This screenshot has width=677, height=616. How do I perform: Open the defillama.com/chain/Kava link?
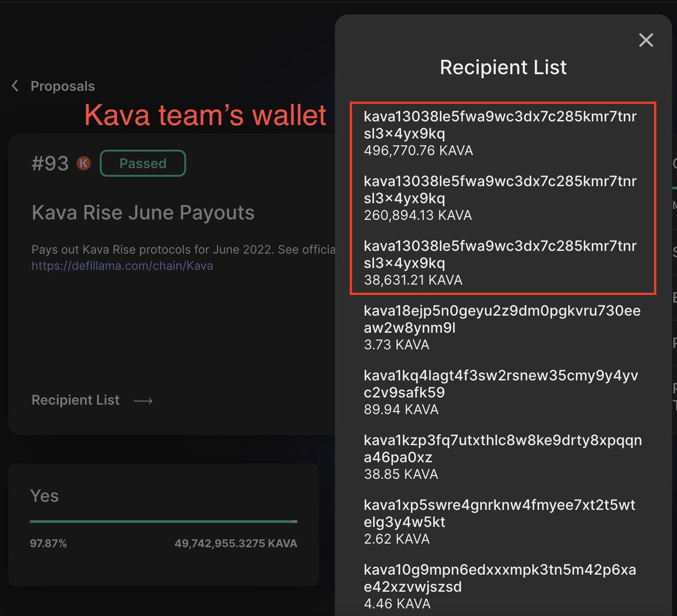click(x=122, y=266)
